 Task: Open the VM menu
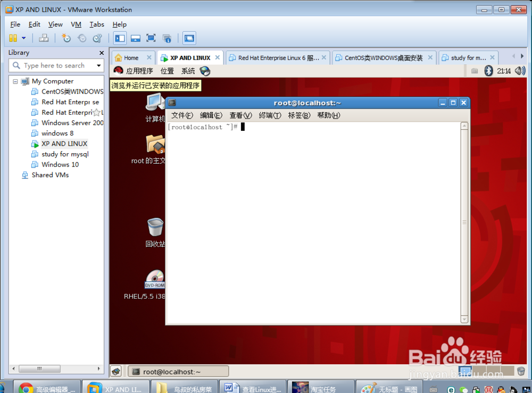point(76,24)
